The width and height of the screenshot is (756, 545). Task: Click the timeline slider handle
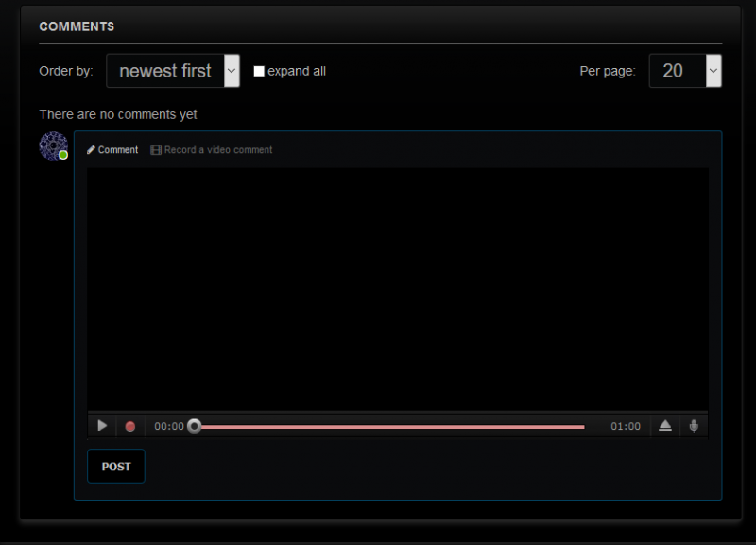(x=195, y=426)
